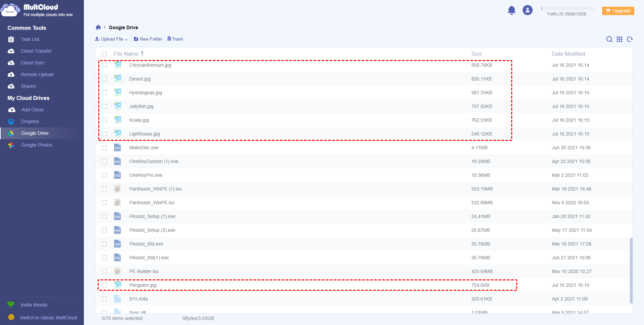644x325 pixels.
Task: Click the PartAssist_WinPE.iso disc icon
Action: (x=117, y=203)
